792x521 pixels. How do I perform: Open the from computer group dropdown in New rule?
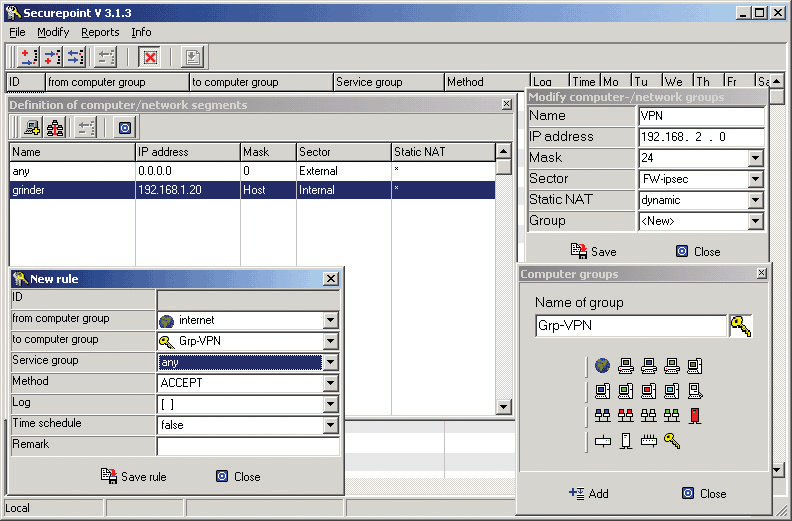330,320
